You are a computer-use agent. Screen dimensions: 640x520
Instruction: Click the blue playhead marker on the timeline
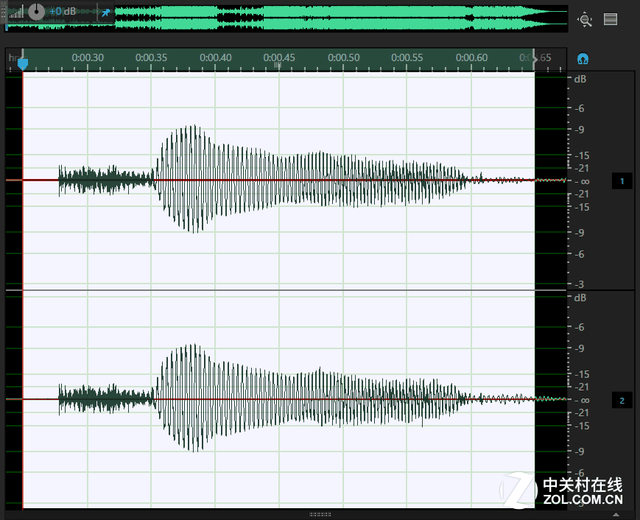click(x=23, y=62)
